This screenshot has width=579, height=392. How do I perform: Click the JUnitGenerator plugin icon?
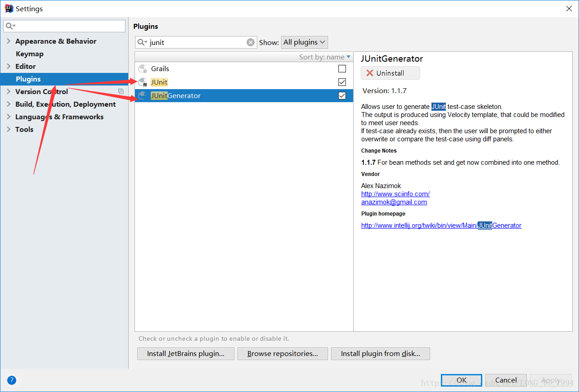pos(143,96)
